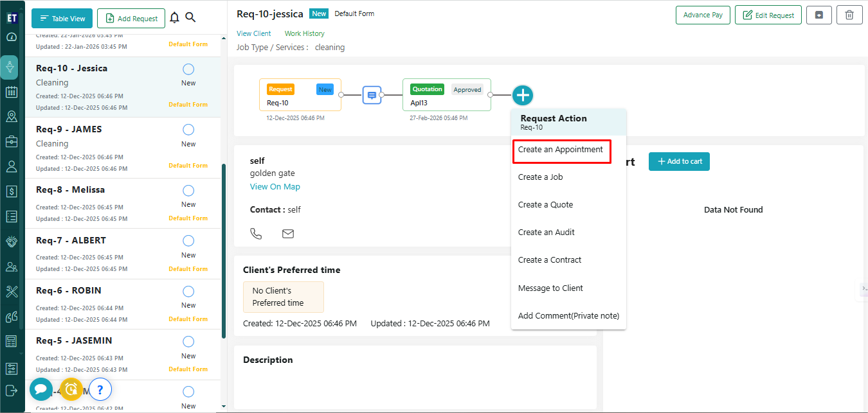
Task: Open search with the magnifier icon
Action: [x=190, y=18]
